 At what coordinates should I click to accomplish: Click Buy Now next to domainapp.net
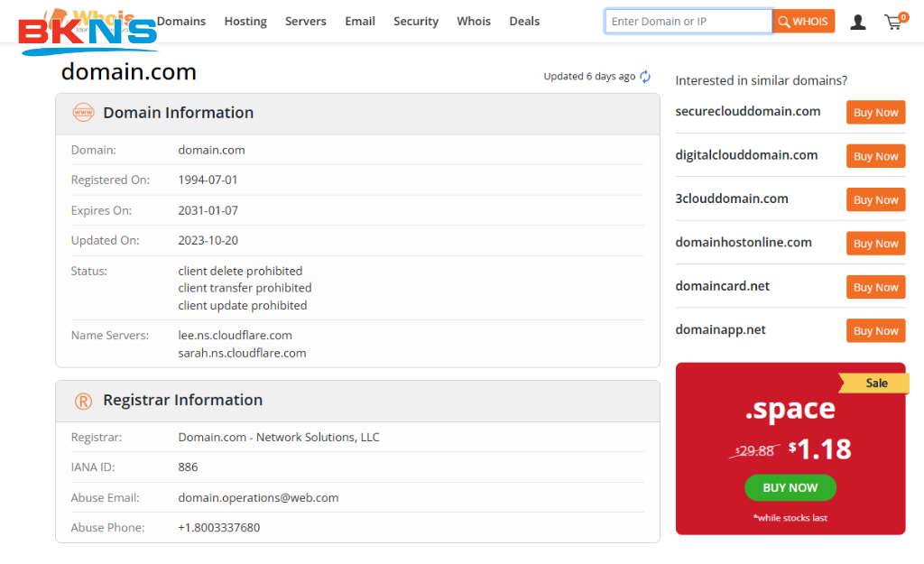point(875,330)
